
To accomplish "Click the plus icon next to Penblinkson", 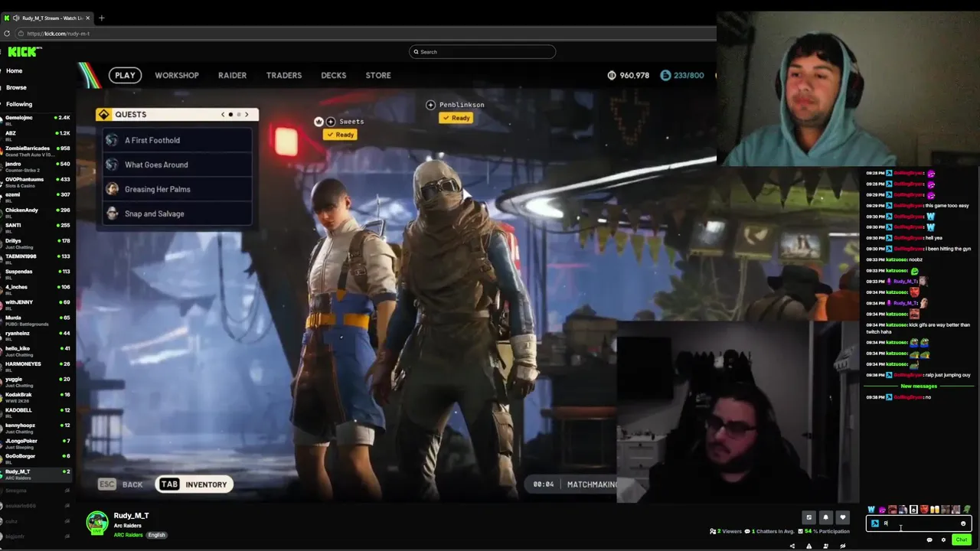I will coord(430,105).
